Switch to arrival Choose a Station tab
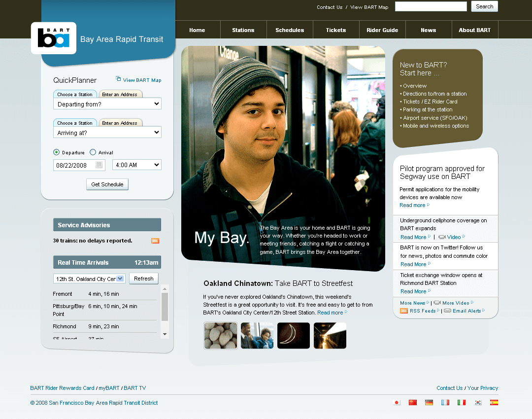This screenshot has width=532, height=419. [x=75, y=123]
